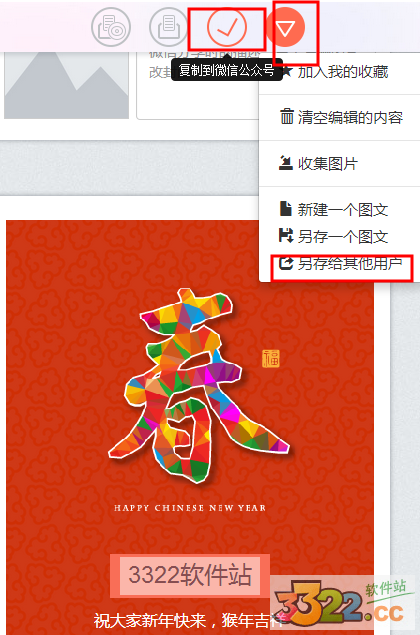Expand the orange triangle dropdown button
The width and height of the screenshot is (420, 635).
pos(285,27)
